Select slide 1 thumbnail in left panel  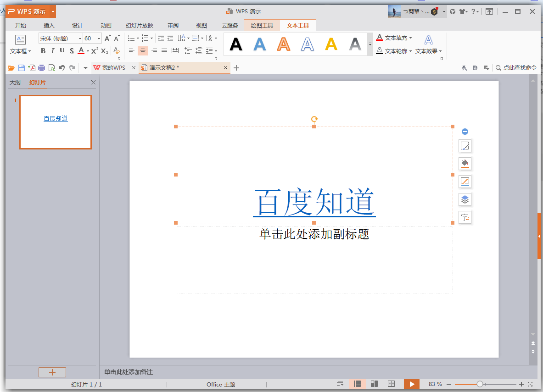coord(55,122)
